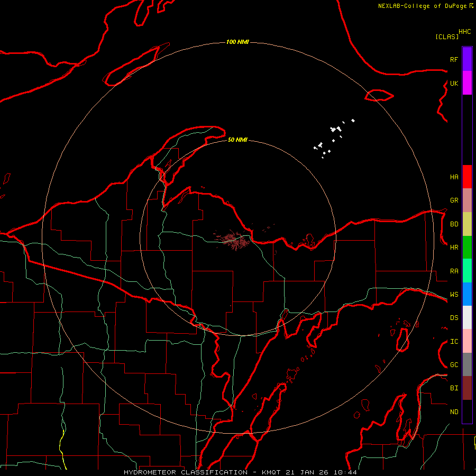Select the BD yellow legend swatch

467,224
